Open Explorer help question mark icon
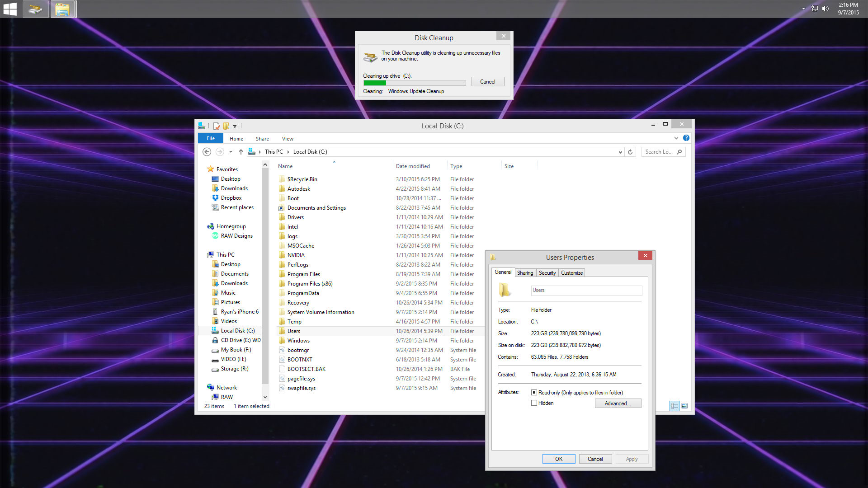 [686, 138]
